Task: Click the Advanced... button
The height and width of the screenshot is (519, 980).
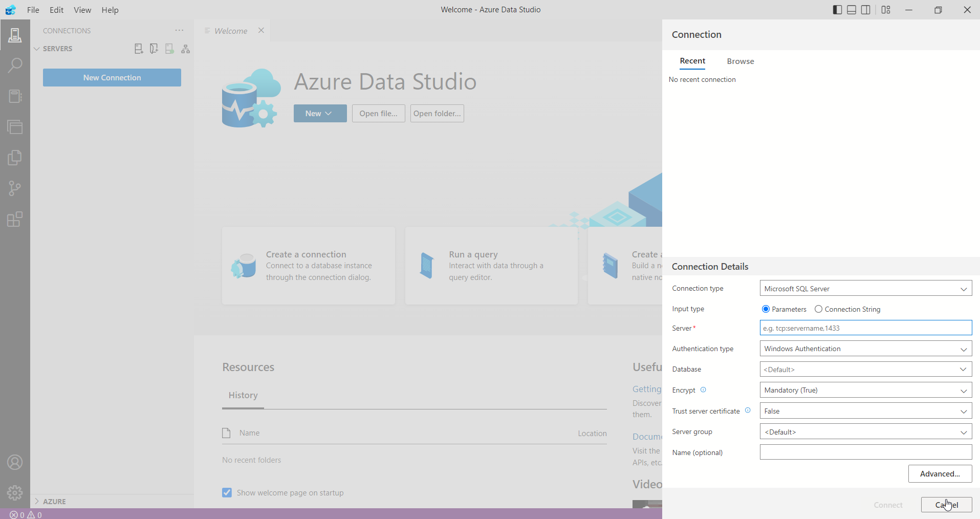Action: click(x=940, y=474)
